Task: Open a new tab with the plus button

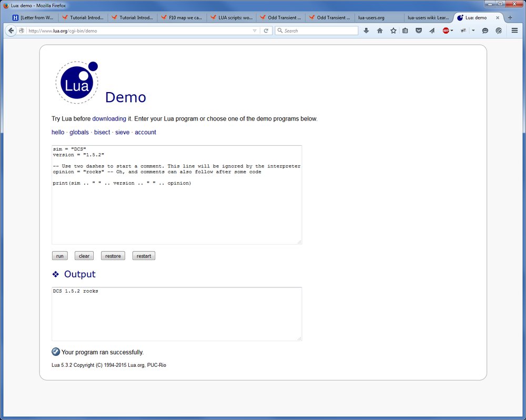Action: coord(510,17)
